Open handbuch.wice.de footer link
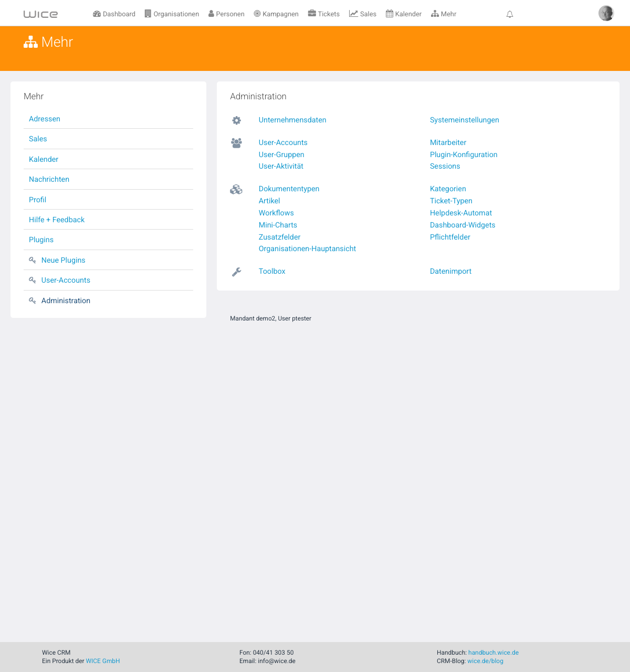Viewport: 630px width, 672px height. (x=493, y=653)
